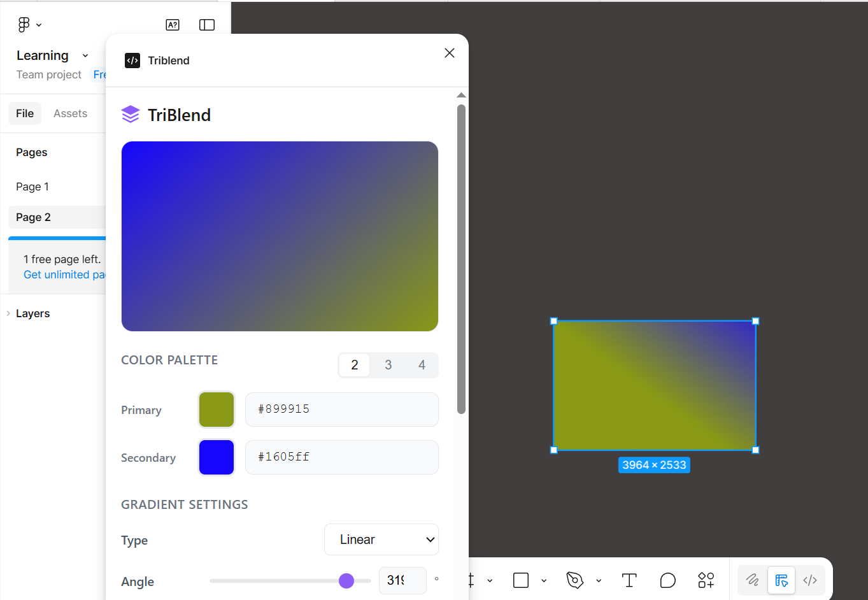868x600 pixels.
Task: Click the Get unlimited pages link
Action: click(64, 275)
